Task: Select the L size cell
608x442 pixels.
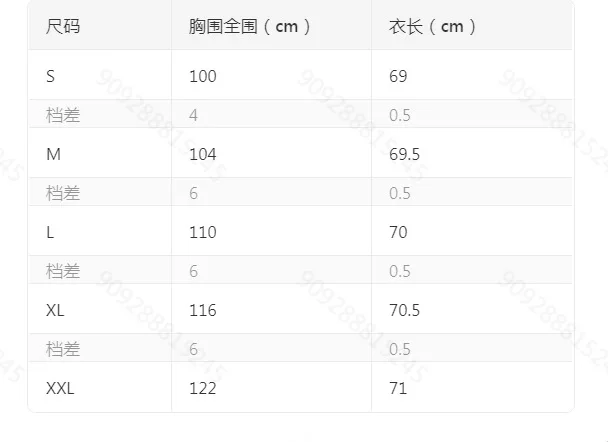Action: pos(50,232)
